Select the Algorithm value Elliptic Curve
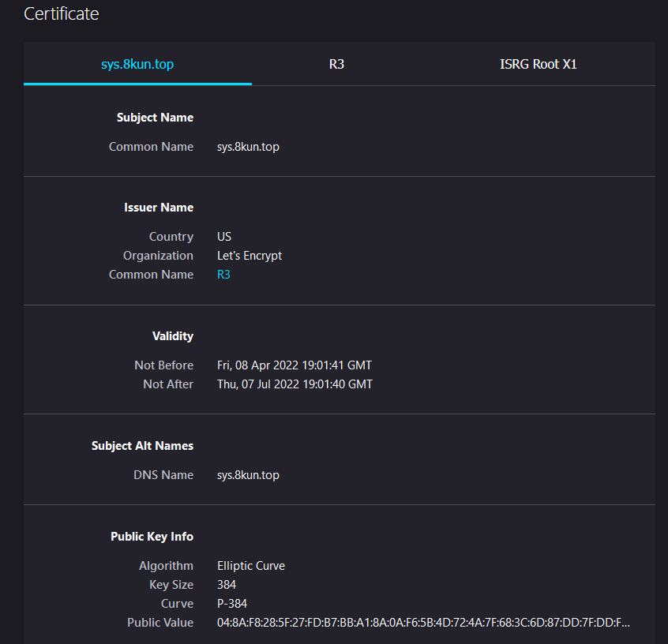Screen dimensions: 668x644 click(x=251, y=566)
